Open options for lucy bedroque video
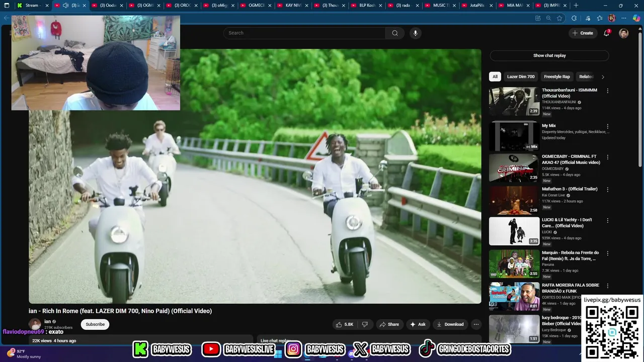The image size is (644, 362). coord(607,318)
